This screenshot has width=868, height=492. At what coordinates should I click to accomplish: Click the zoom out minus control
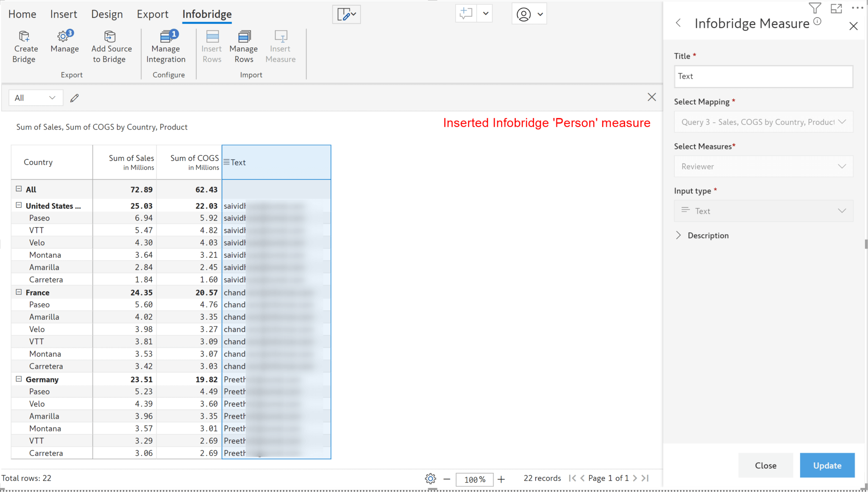pyautogui.click(x=446, y=479)
